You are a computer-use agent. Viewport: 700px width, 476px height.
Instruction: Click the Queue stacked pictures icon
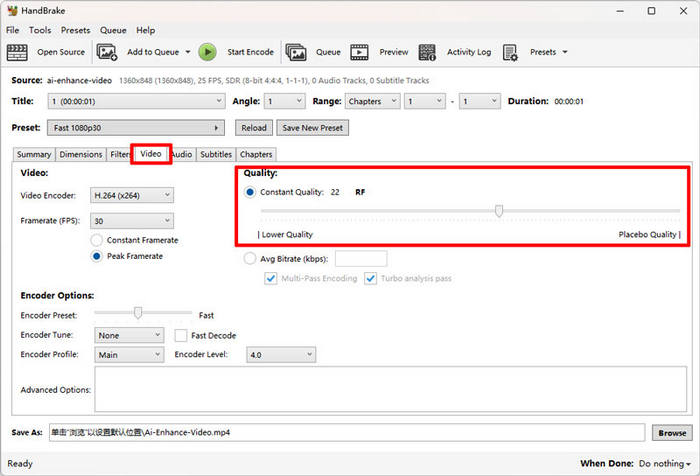pos(296,52)
